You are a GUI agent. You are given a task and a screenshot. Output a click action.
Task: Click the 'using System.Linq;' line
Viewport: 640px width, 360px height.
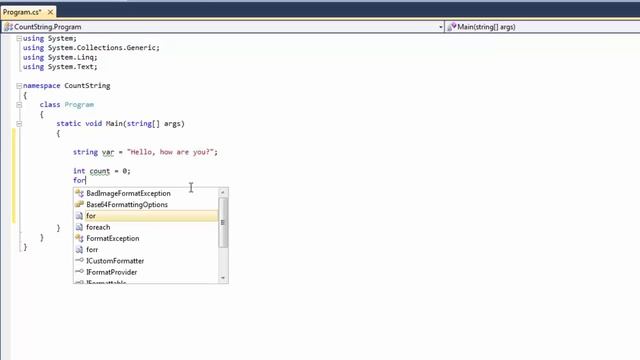60,58
